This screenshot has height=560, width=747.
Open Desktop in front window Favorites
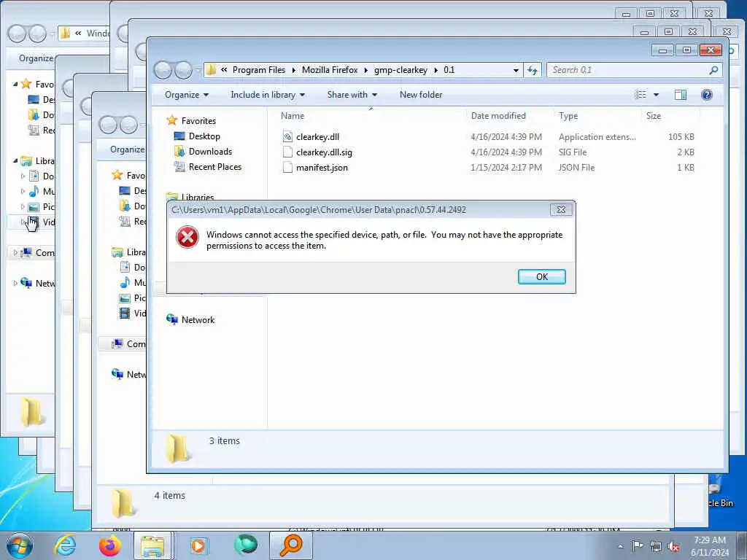point(204,136)
